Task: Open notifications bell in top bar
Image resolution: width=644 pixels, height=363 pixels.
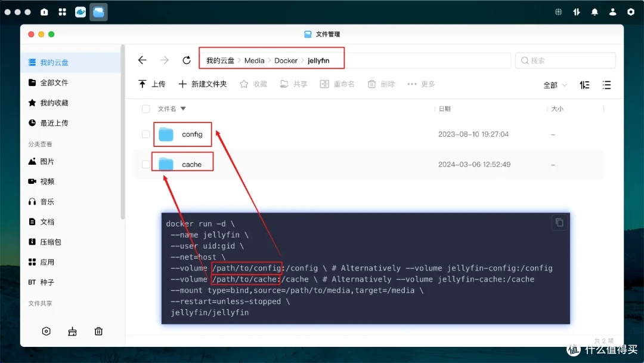Action: 595,12
